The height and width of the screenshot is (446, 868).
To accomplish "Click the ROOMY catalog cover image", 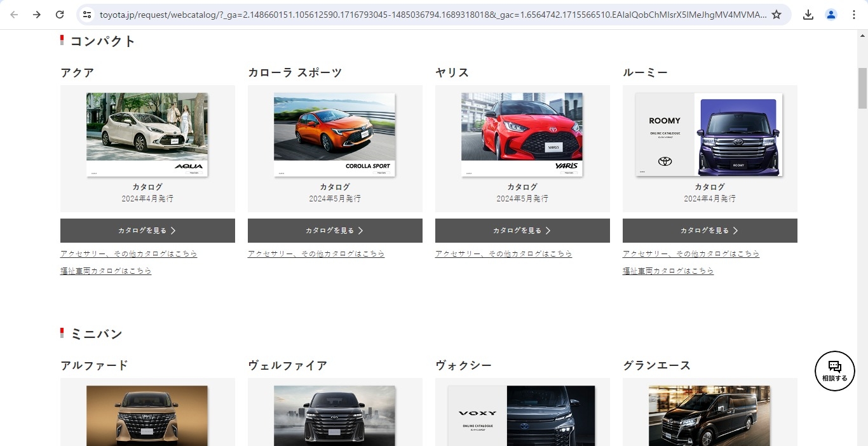I will pyautogui.click(x=709, y=135).
